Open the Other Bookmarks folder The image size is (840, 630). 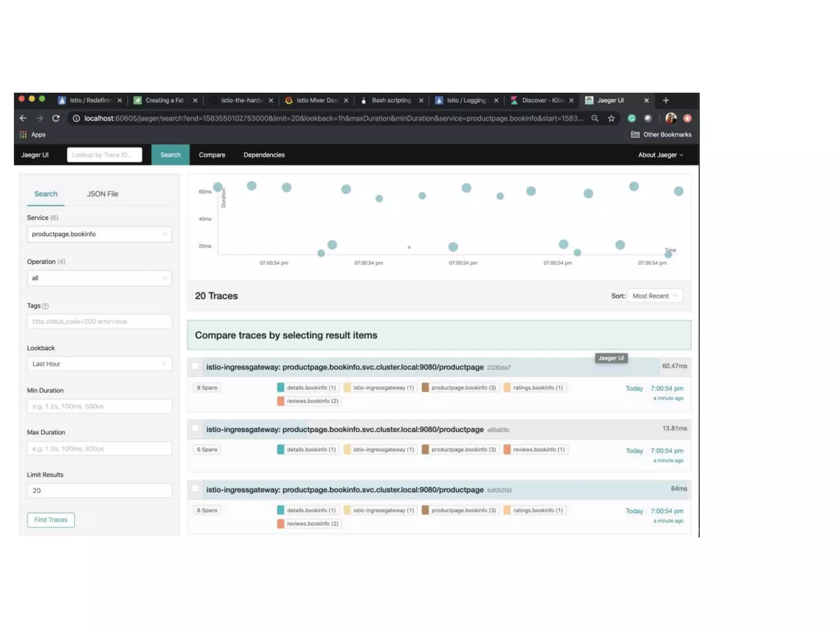point(661,135)
